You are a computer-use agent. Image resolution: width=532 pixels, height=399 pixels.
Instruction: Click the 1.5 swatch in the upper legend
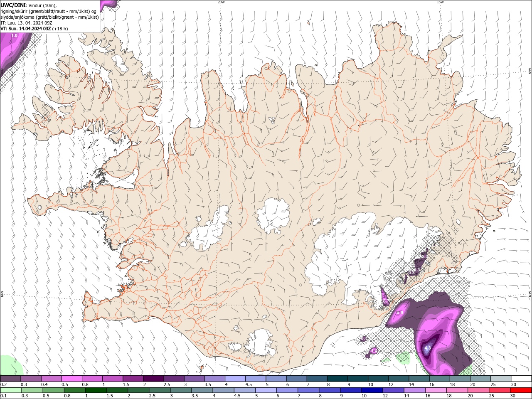coord(133,379)
